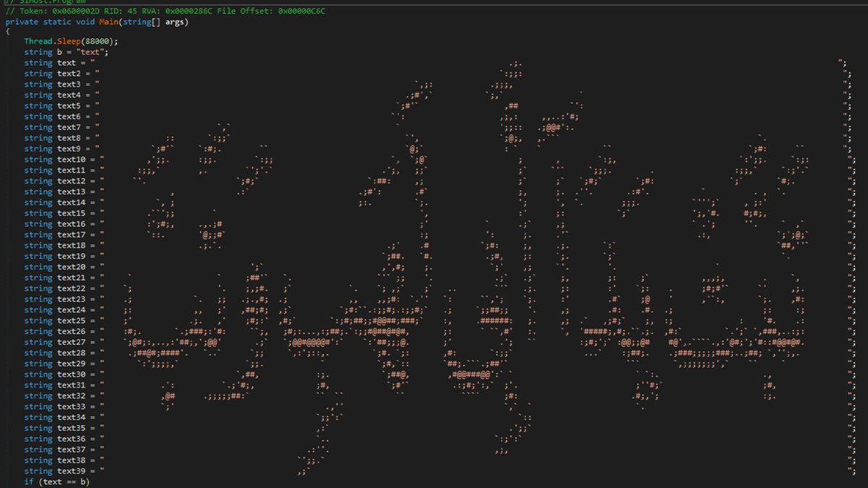
Task: Select the text39 variable name
Action: (x=72, y=471)
